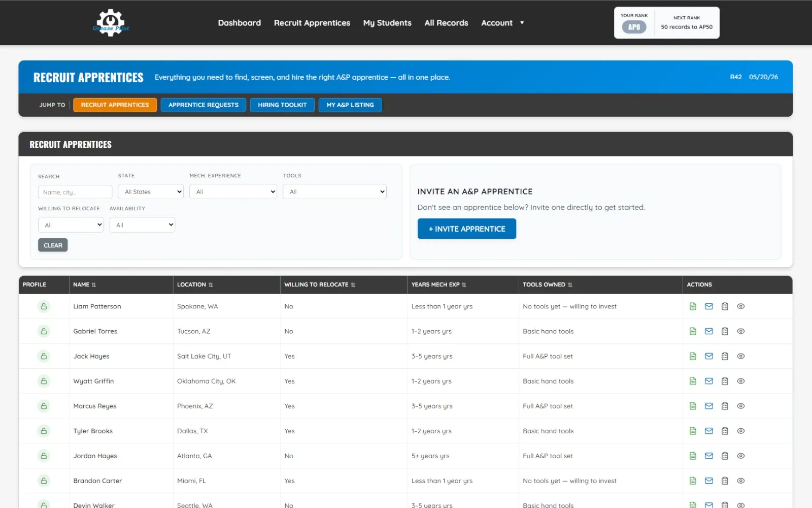Screen dimensions: 812x508
Task: Click the unlock profile icon for Gabriel Torres
Action: tap(44, 331)
